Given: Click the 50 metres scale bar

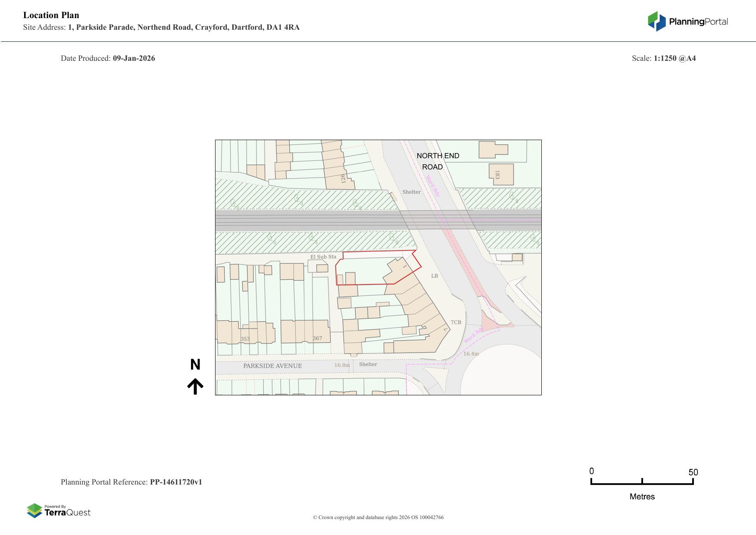Looking at the screenshot, I should 642,483.
